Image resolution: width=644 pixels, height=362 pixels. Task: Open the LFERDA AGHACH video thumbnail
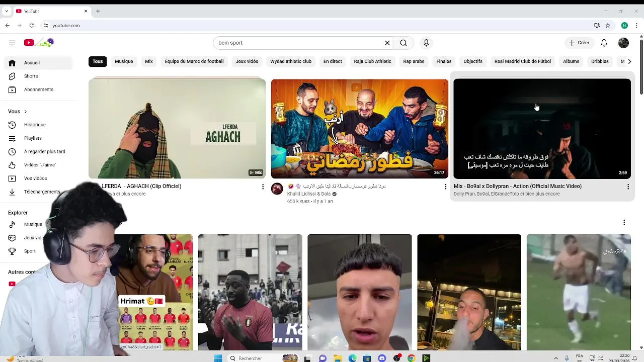(177, 128)
